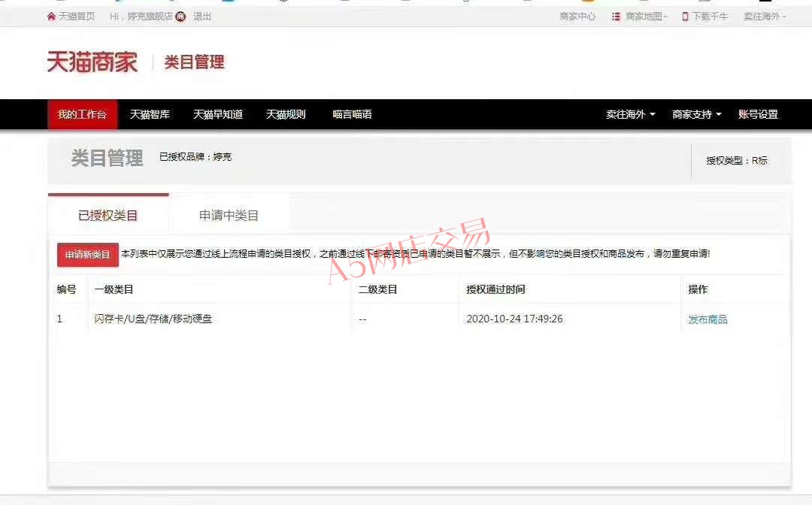Open 我的工作台 in the navigation bar
812x505 pixels.
(x=83, y=114)
